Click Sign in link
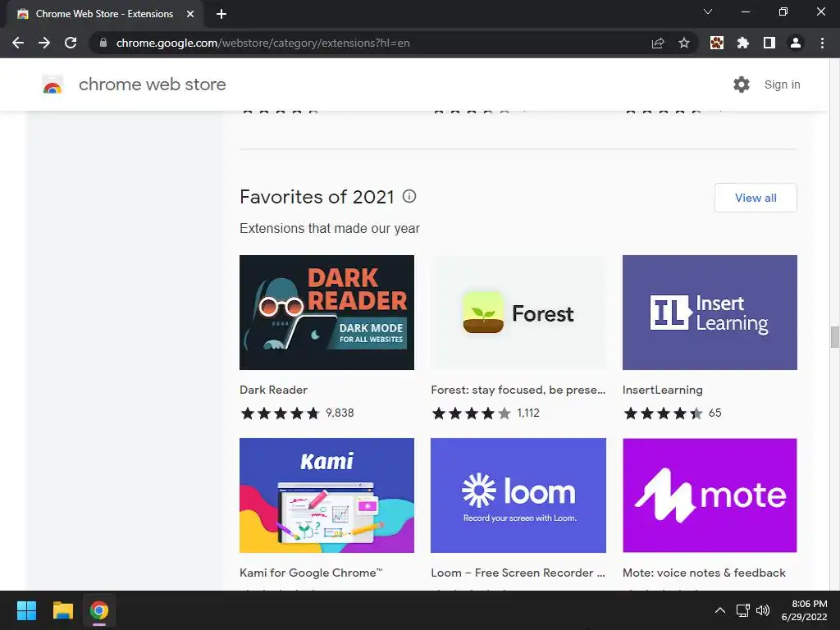840x630 pixels. tap(782, 84)
